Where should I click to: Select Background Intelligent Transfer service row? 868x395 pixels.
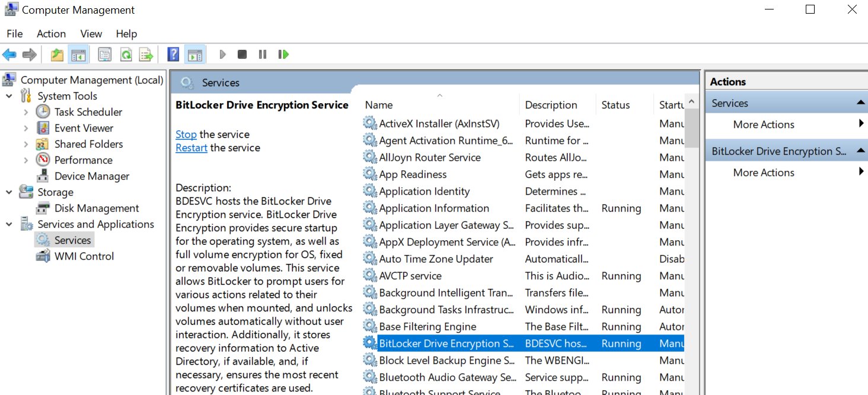[x=522, y=292]
